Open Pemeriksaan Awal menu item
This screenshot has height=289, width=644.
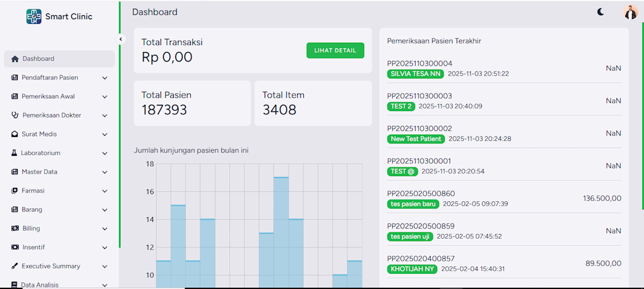(59, 97)
